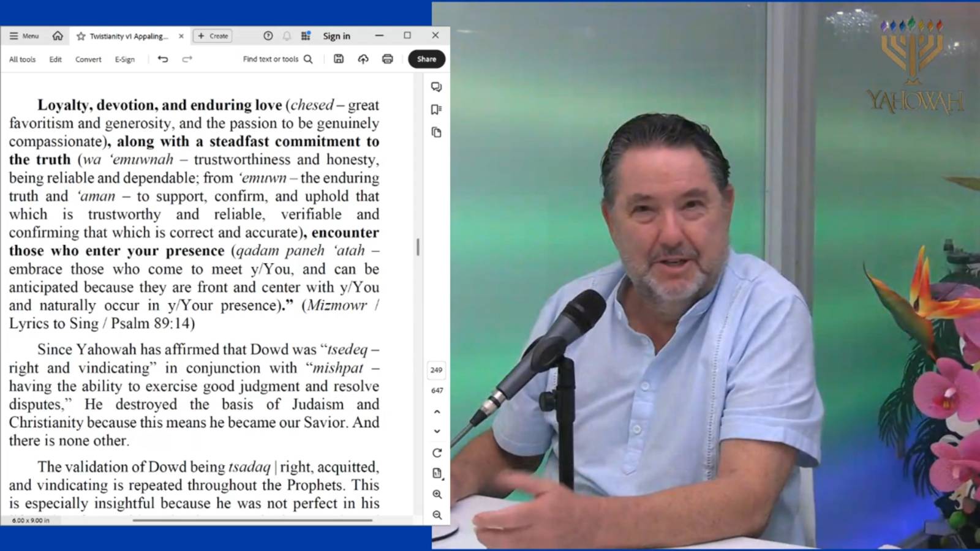
Task: Open the page display options dropdown
Action: tap(437, 473)
